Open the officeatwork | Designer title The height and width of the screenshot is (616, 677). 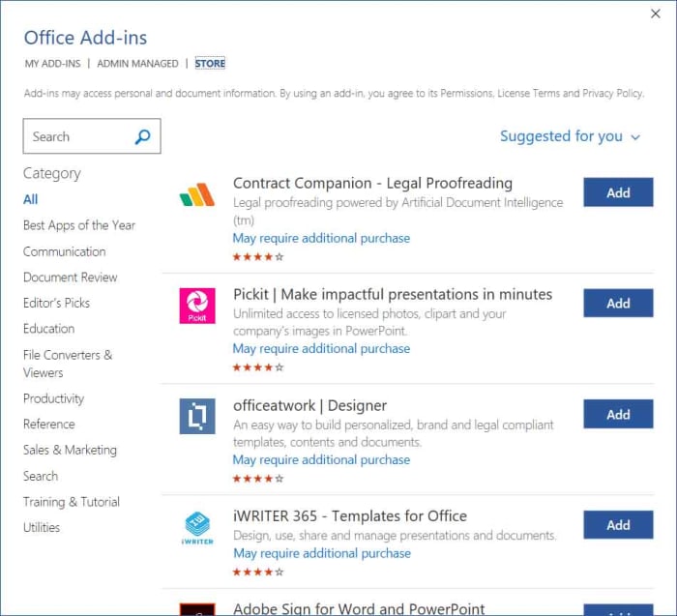pos(310,406)
